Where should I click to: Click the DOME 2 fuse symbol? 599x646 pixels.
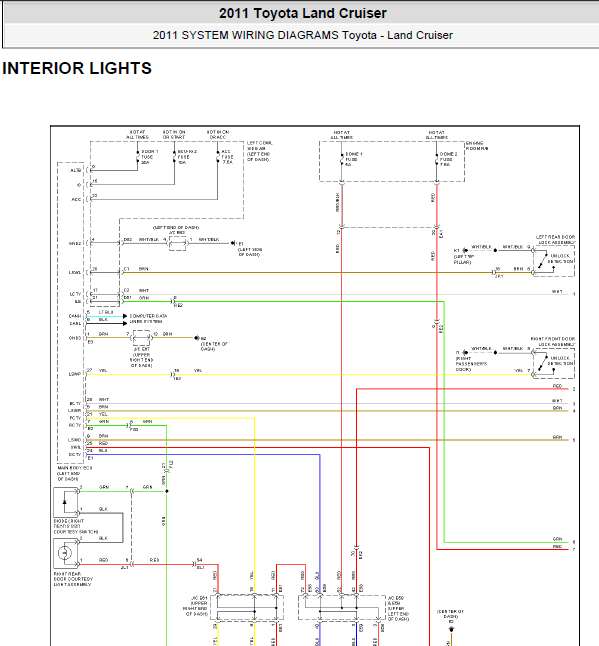(437, 159)
